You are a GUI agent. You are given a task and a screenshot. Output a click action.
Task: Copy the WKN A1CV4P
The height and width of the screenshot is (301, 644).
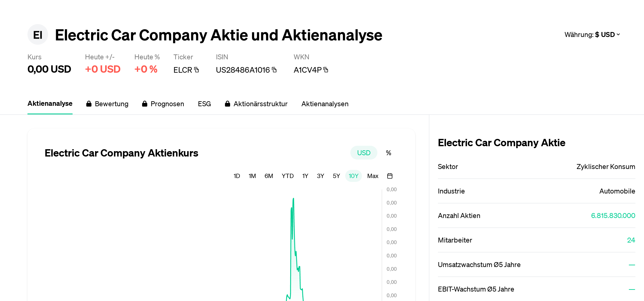click(326, 70)
